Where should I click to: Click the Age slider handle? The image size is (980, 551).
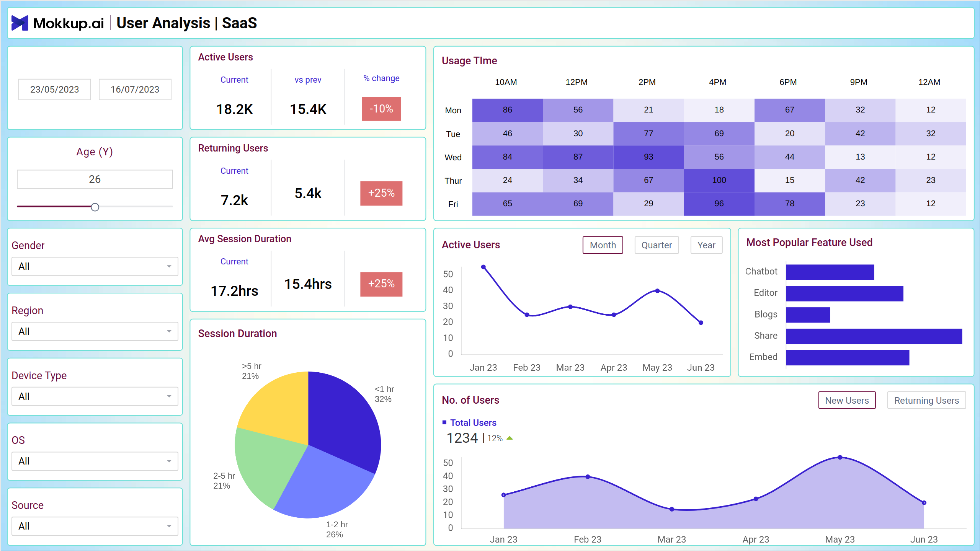point(95,207)
